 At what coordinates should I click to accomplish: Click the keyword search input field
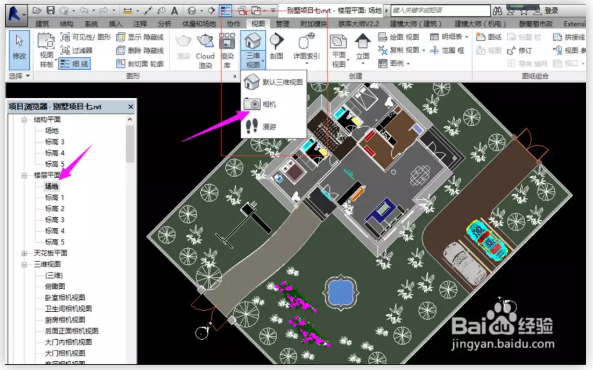[x=440, y=10]
